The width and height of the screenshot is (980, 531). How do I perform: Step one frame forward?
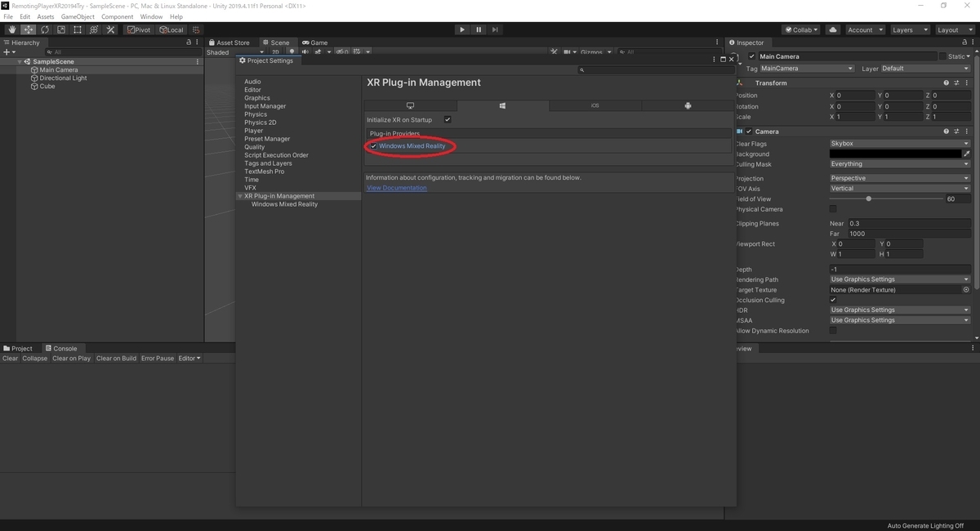pyautogui.click(x=495, y=29)
